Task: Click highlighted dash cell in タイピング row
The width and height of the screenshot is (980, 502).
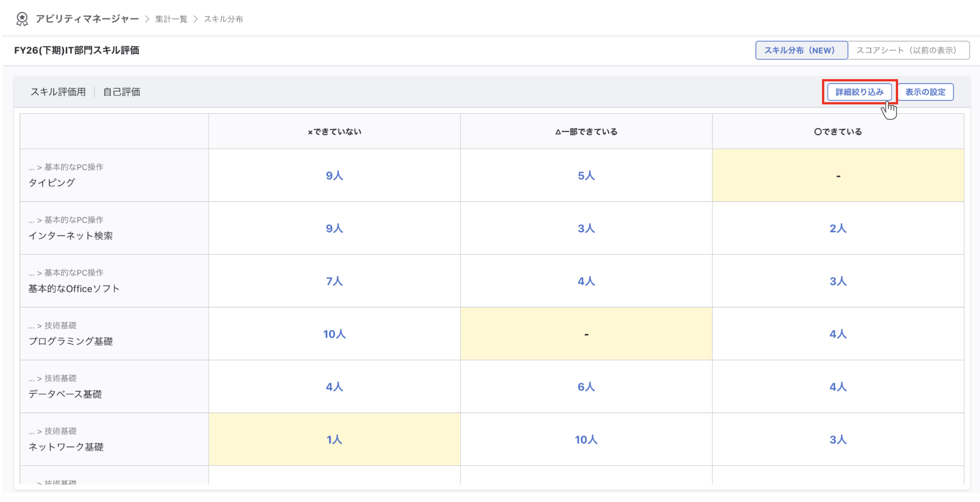Action: (x=838, y=175)
